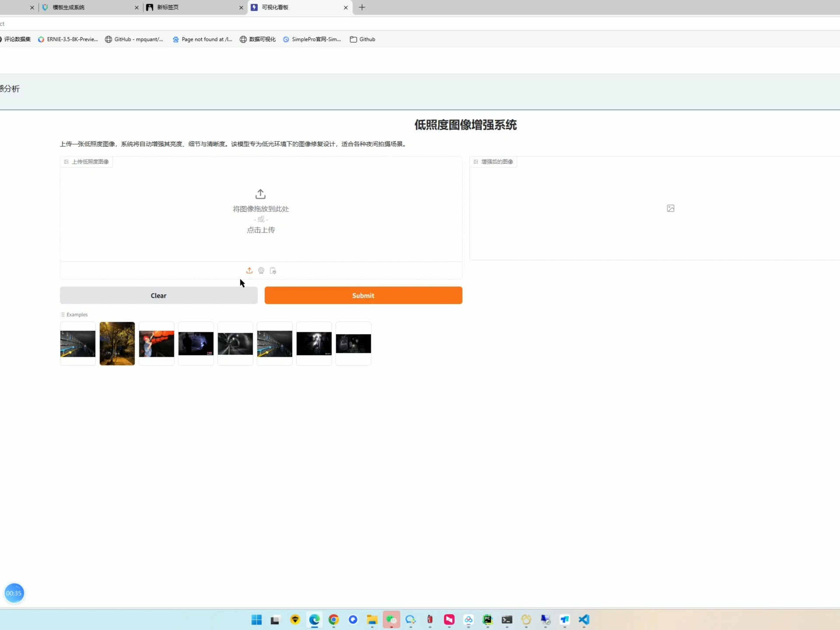Open PyCharm from the taskbar

pyautogui.click(x=488, y=619)
